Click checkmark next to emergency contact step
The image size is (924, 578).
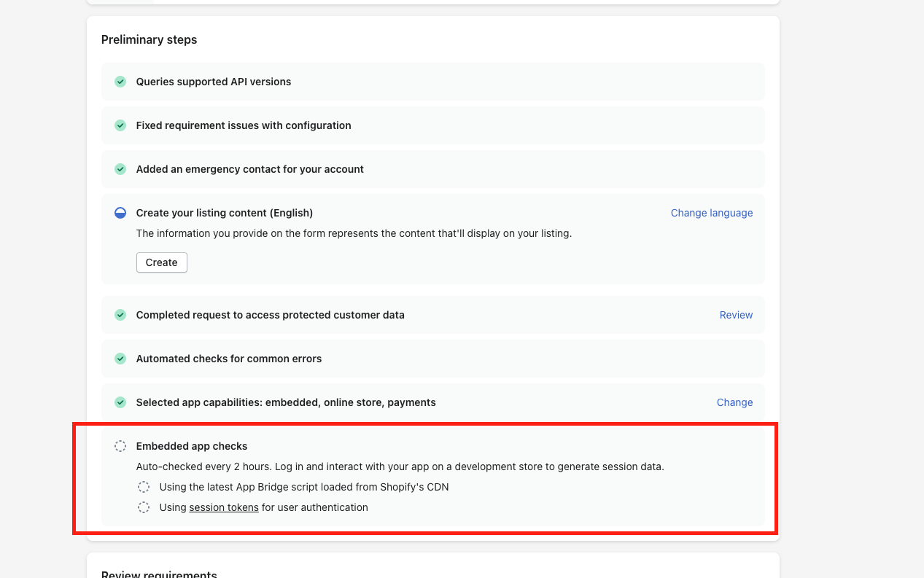[120, 169]
